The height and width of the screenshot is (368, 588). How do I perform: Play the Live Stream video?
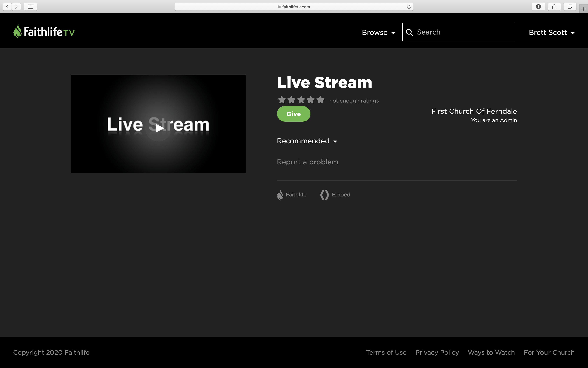click(158, 128)
